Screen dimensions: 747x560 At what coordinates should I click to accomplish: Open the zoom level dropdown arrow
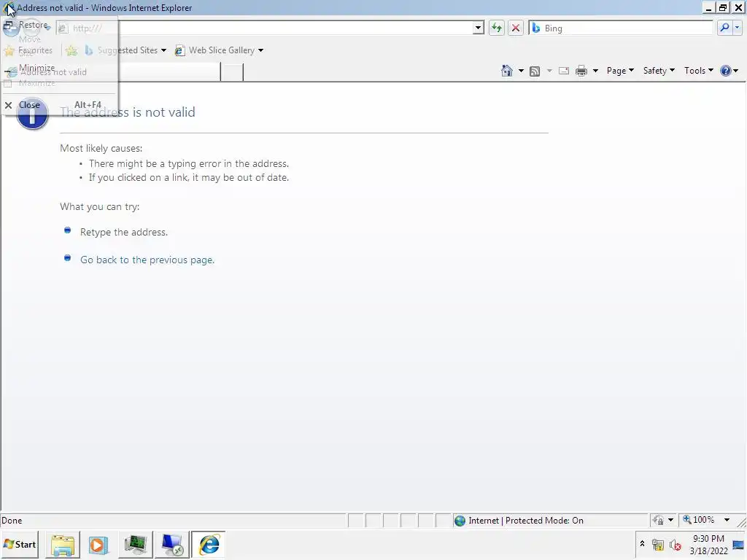click(727, 520)
